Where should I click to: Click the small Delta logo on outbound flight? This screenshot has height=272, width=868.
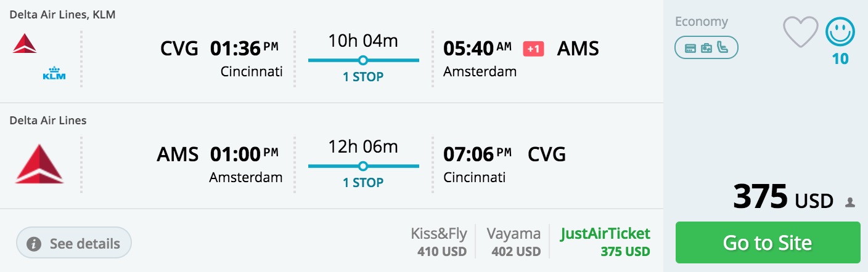(25, 43)
